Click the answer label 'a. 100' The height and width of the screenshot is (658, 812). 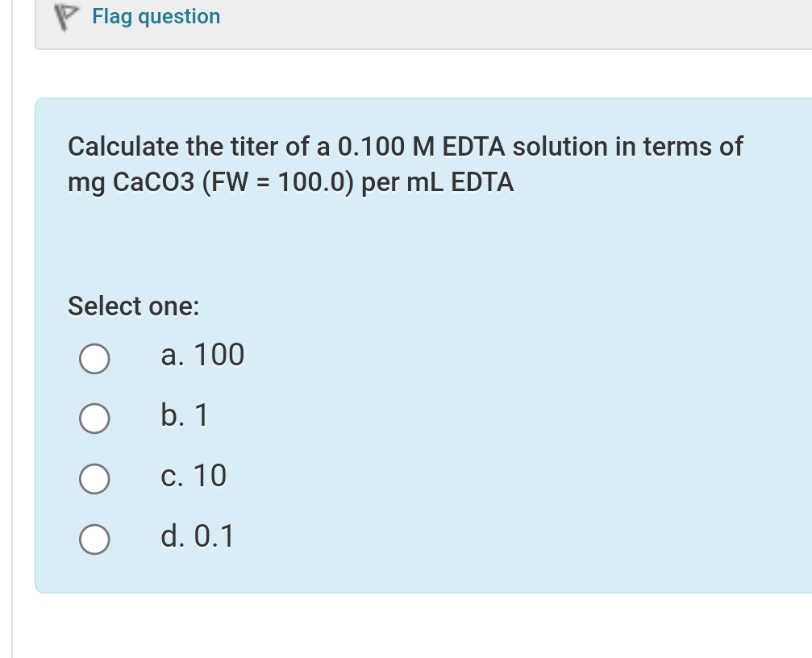coord(202,355)
